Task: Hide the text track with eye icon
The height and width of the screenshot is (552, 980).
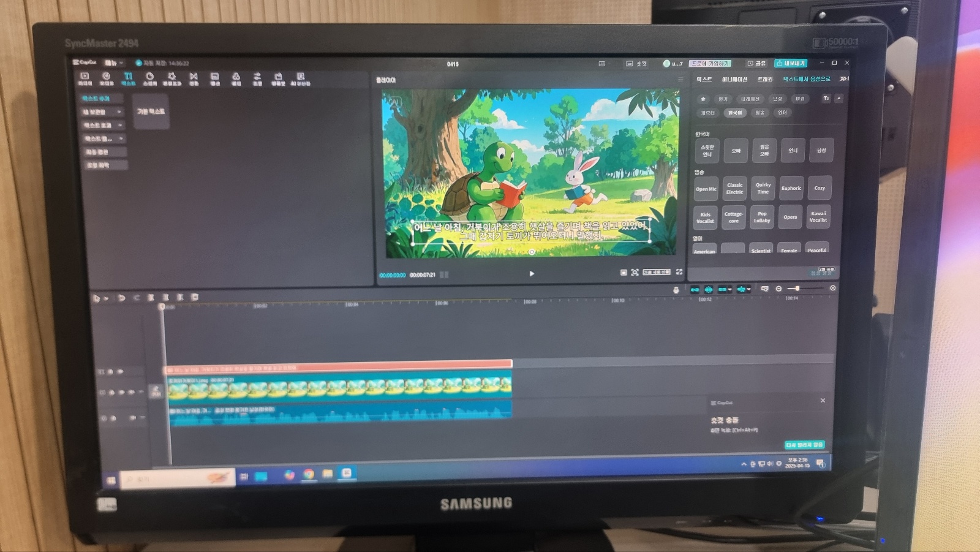Action: [x=120, y=371]
